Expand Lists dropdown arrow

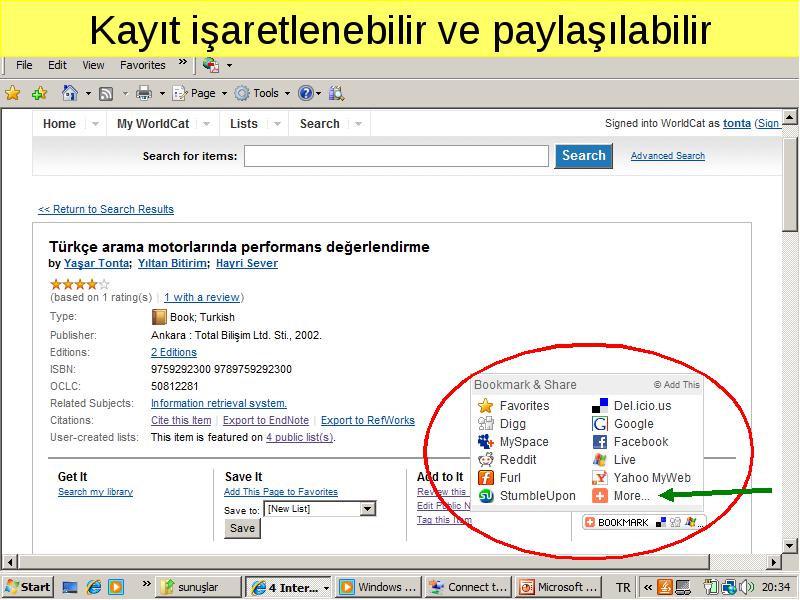point(277,124)
